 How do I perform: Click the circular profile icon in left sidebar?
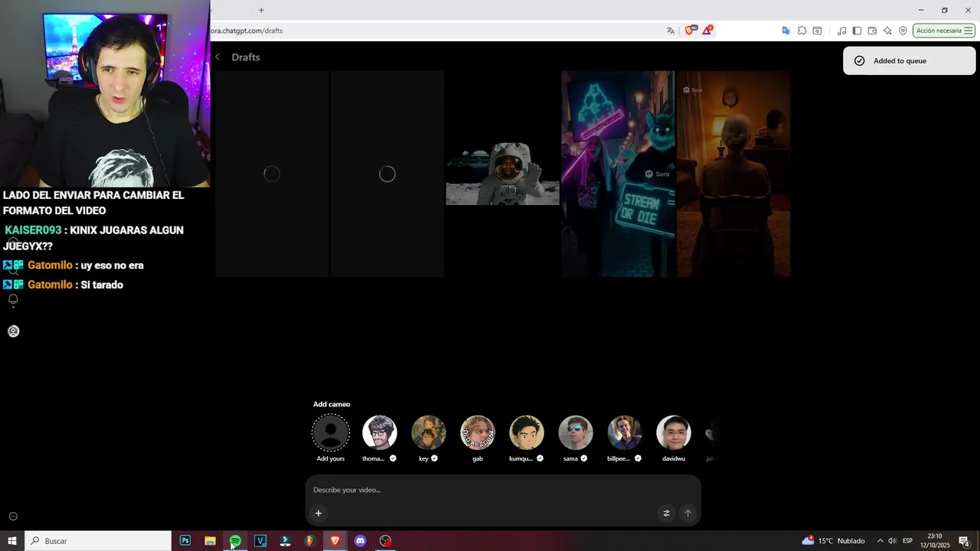point(13,331)
